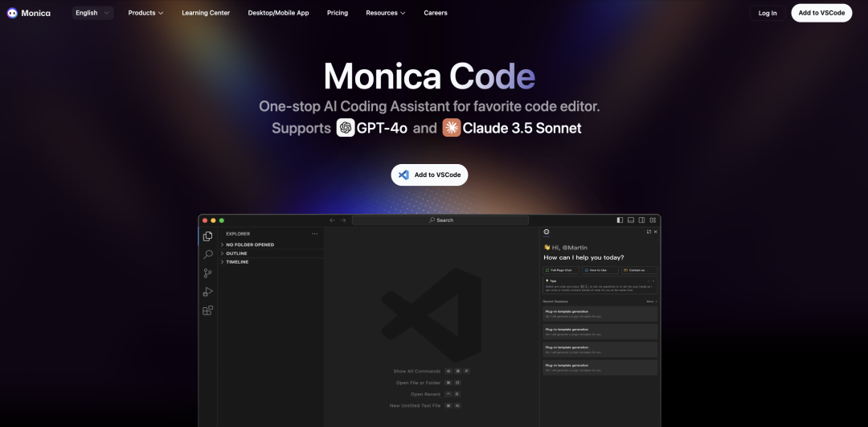
Task: Expand the NO FOLDER OPENED section
Action: coord(272,244)
